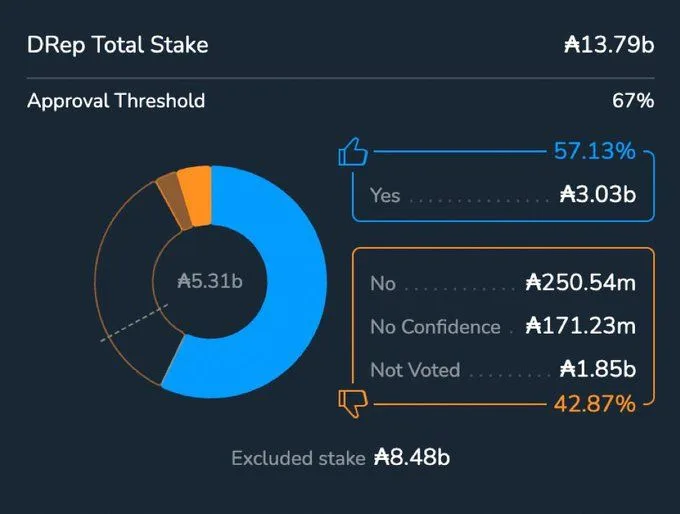Click the blue thumbs-up icon
680x514 pixels.
coord(354,153)
